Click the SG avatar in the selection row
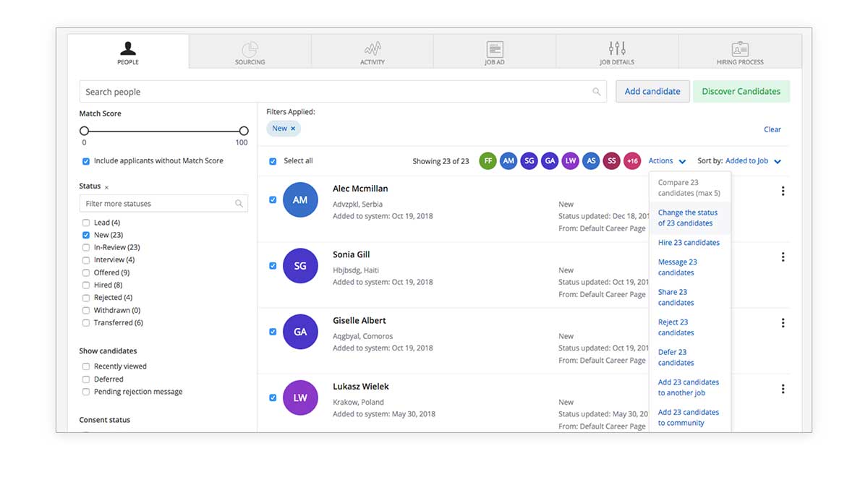The height and width of the screenshot is (477, 868). click(x=529, y=161)
